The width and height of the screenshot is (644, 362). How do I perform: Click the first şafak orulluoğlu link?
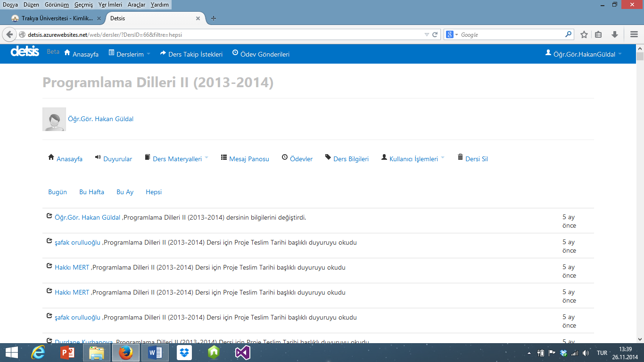(x=77, y=242)
